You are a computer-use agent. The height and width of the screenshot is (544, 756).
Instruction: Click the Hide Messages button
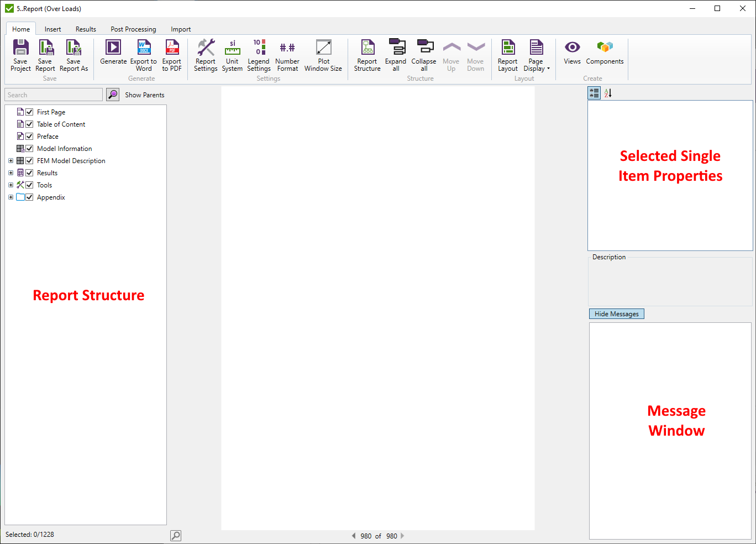[x=616, y=314]
